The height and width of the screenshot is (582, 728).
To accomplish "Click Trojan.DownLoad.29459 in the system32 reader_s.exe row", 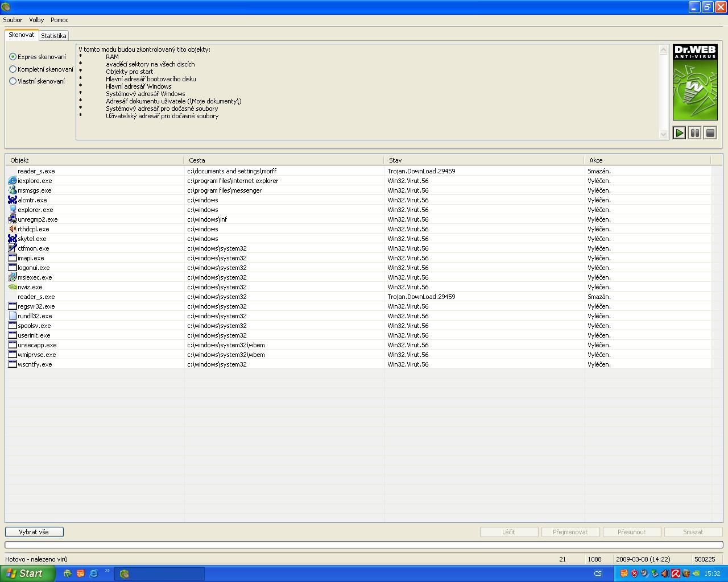I will [x=421, y=297].
